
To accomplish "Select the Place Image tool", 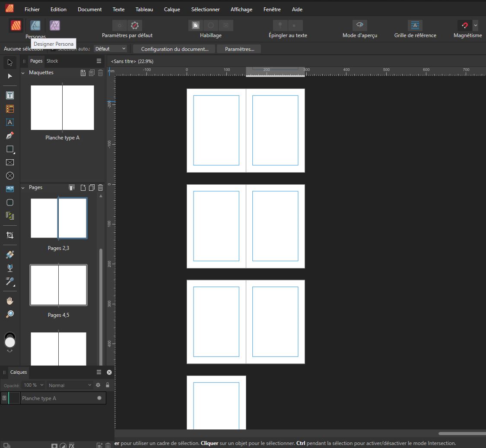I will [10, 189].
